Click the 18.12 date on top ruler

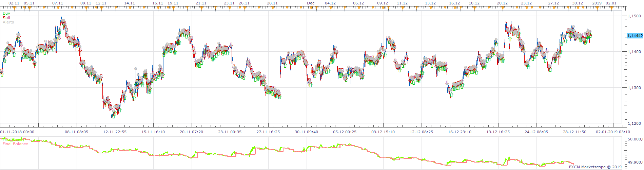pos(474,3)
